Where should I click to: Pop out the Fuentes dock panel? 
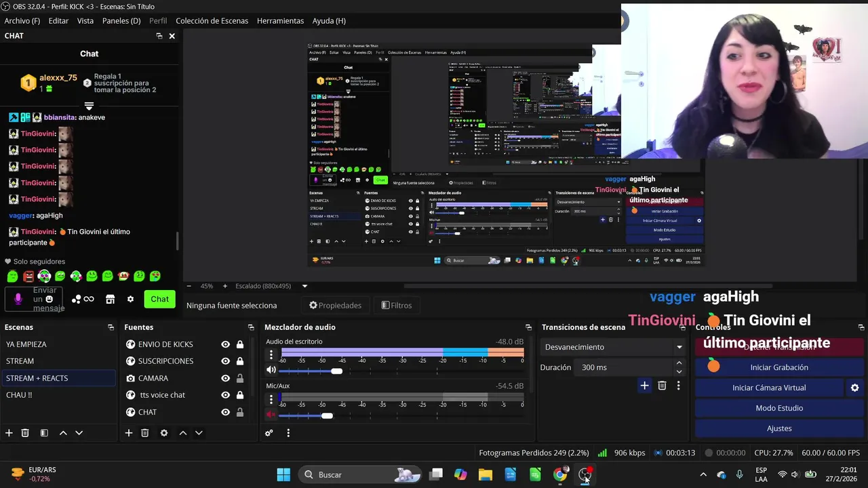point(252,327)
